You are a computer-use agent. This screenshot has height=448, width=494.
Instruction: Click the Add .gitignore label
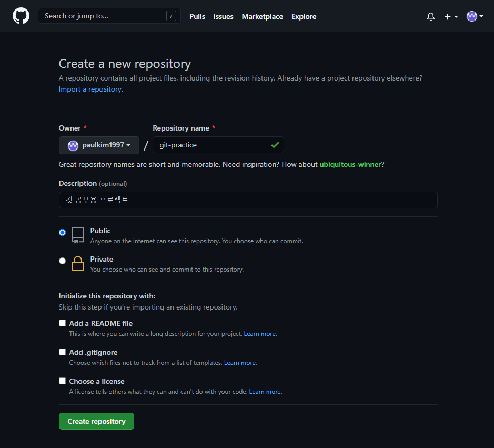tap(93, 352)
